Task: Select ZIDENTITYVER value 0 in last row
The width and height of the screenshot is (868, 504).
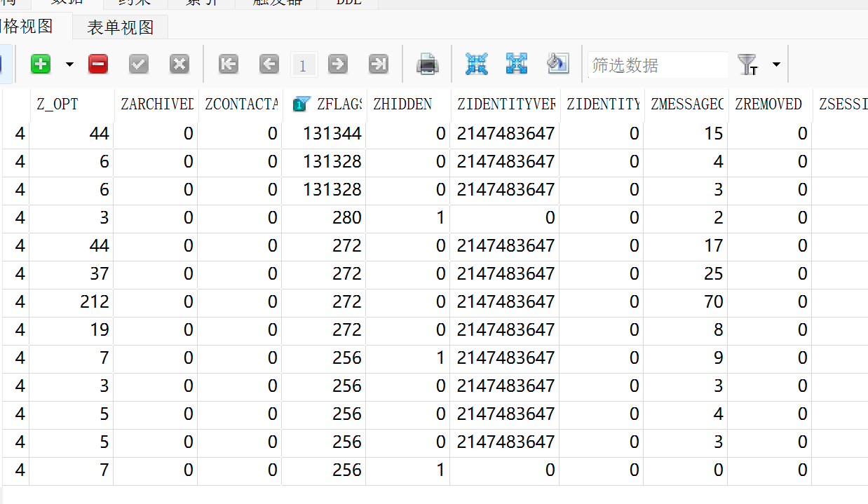Action: point(505,470)
